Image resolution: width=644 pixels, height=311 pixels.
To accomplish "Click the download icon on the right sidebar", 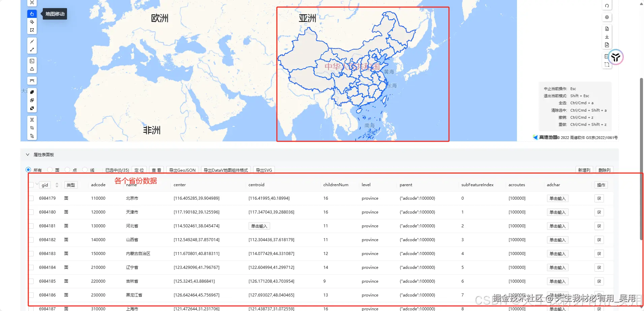I will (x=607, y=37).
